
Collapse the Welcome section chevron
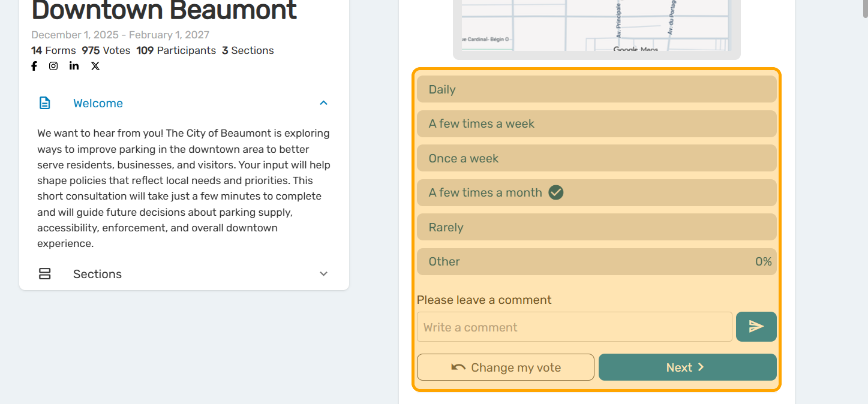pos(323,103)
